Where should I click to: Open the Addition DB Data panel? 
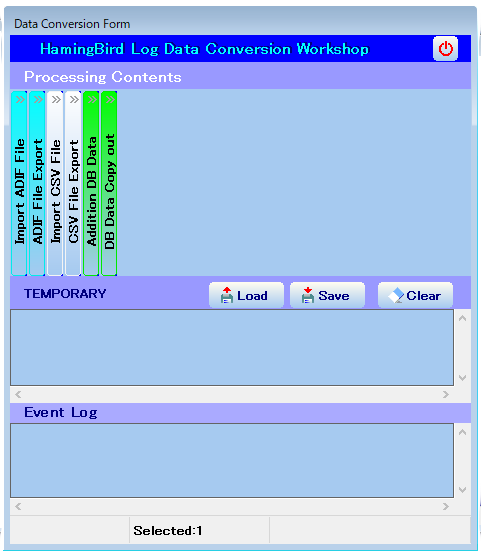click(x=91, y=183)
